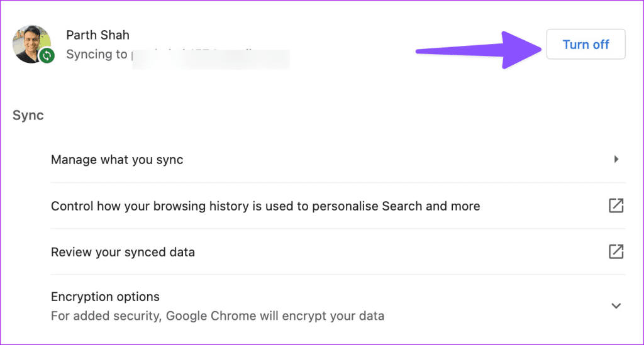644x345 pixels.
Task: Expand Encryption options using the chevron
Action: point(616,306)
